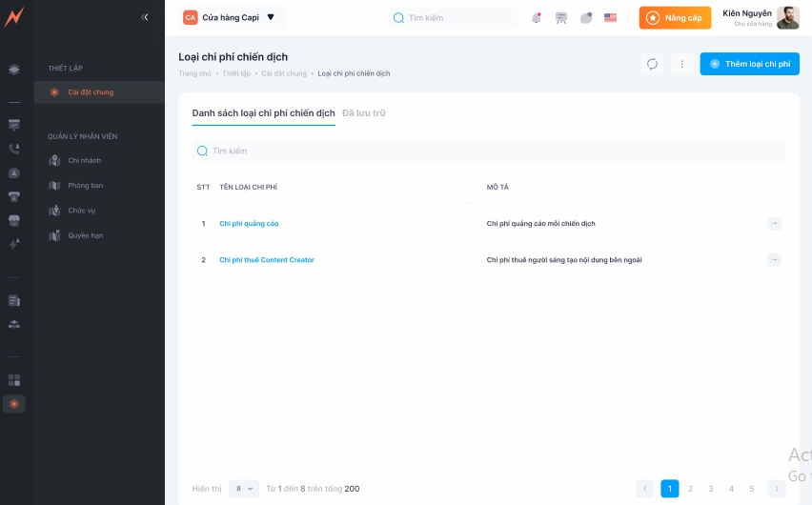Click the layers stack icon in left rail
The image size is (812, 505).
coord(14,70)
